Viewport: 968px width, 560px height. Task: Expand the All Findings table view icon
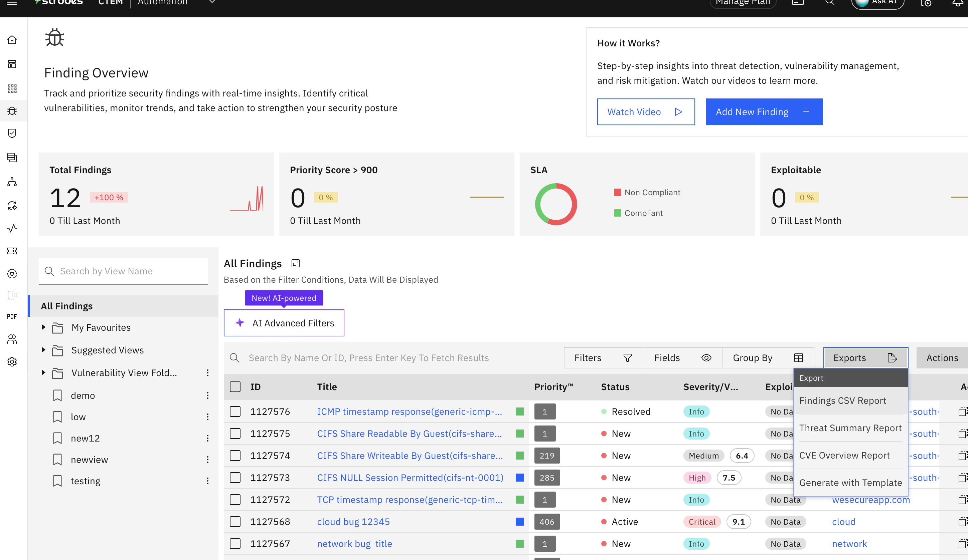[x=295, y=263]
